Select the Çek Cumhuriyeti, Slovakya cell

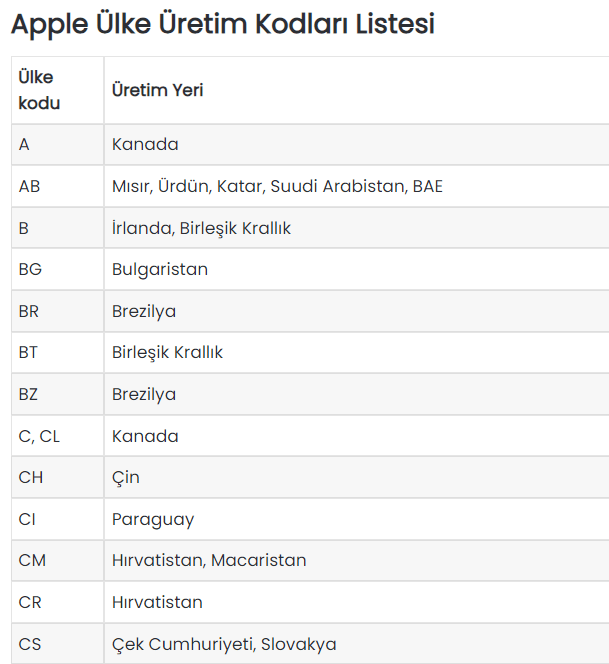(357, 644)
